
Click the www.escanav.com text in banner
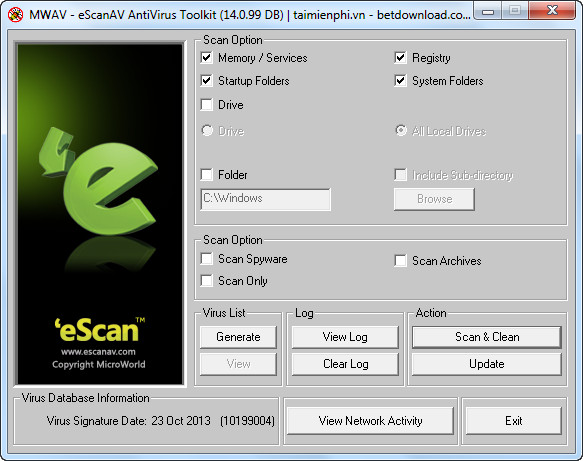coord(99,352)
